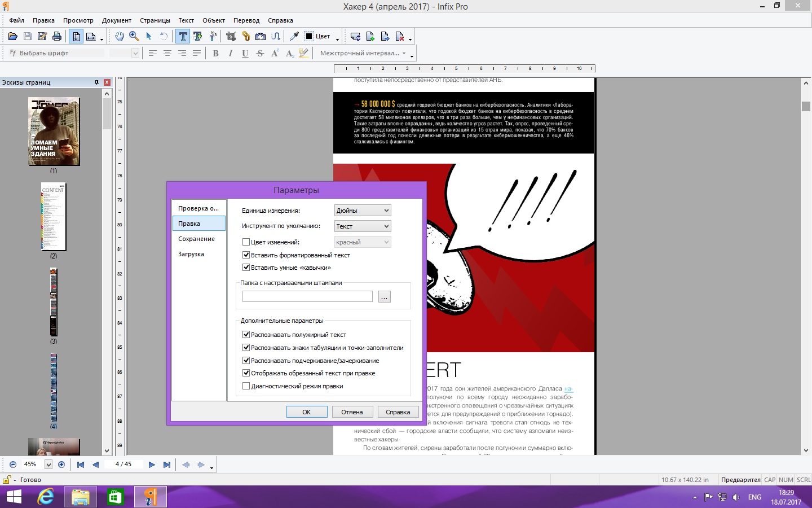Uncheck Отображать обрезанный текст при правке
812x508 pixels.
pos(246,373)
